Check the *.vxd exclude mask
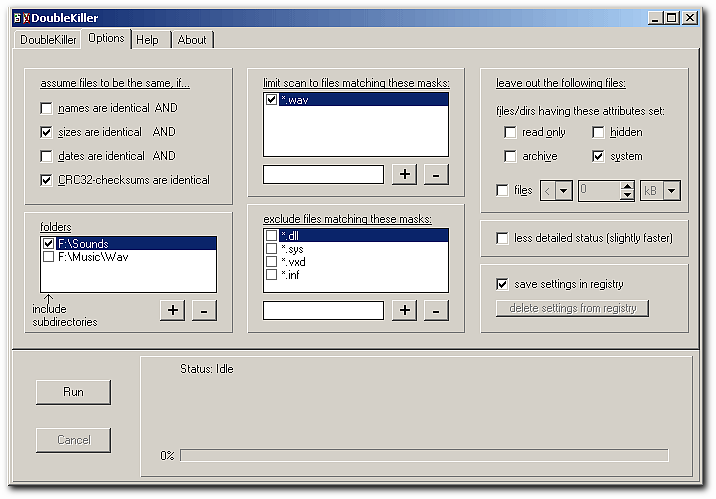Screen dimensions: 716x499 click(x=271, y=262)
